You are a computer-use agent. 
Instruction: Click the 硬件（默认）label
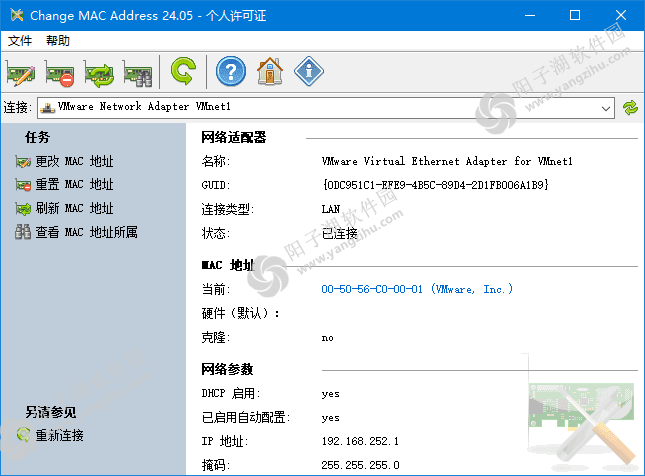click(241, 313)
